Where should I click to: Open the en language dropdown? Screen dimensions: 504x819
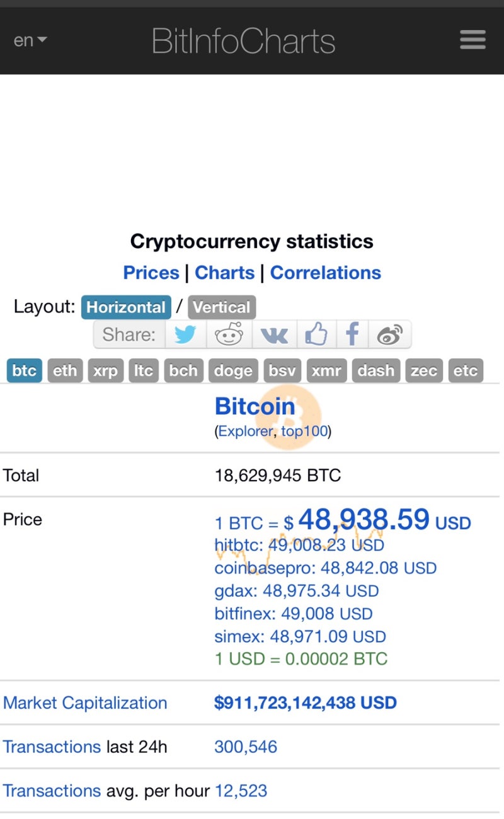coord(30,41)
